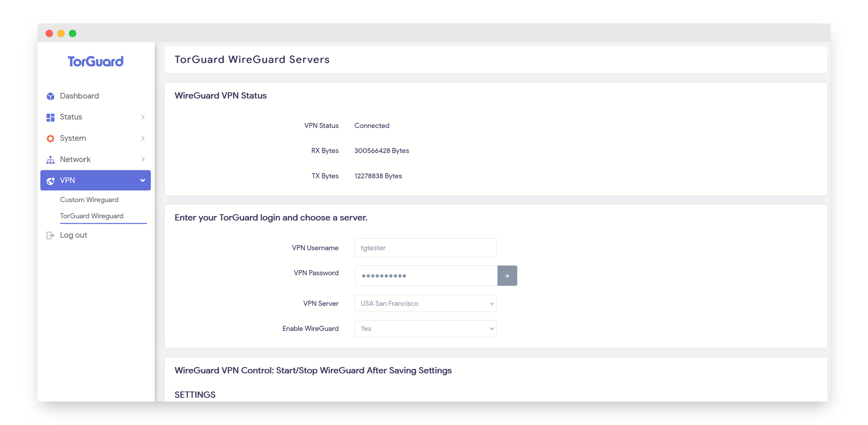Expand the Network menu chevron
Image resolution: width=868 pixels, height=425 pixels.
(x=143, y=159)
